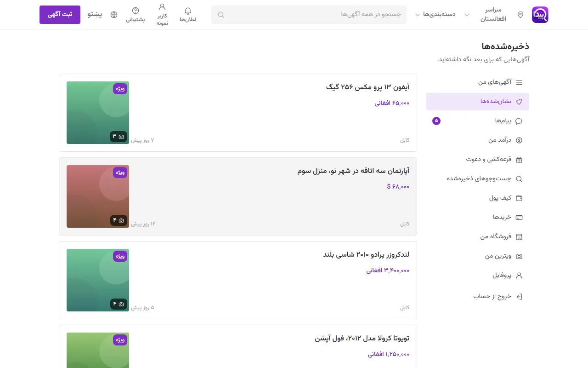Image resolution: width=588 pixels, height=368 pixels.
Task: Click the globe language icon
Action: click(114, 15)
